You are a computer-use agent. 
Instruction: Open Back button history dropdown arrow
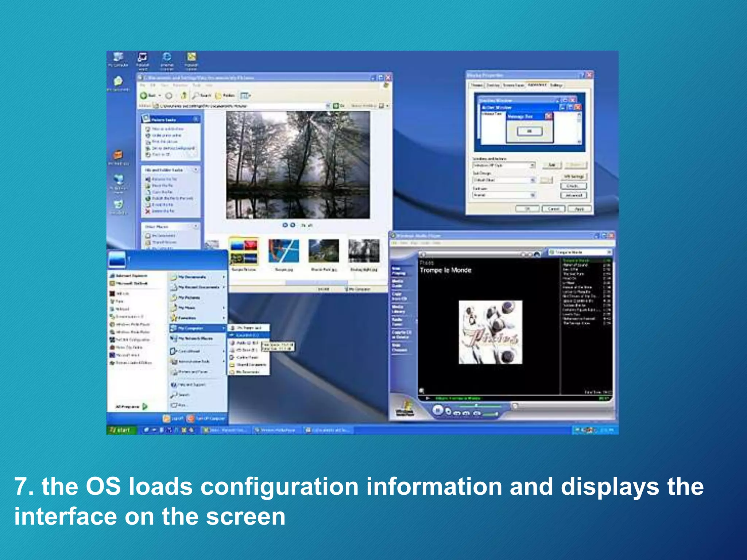[159, 96]
